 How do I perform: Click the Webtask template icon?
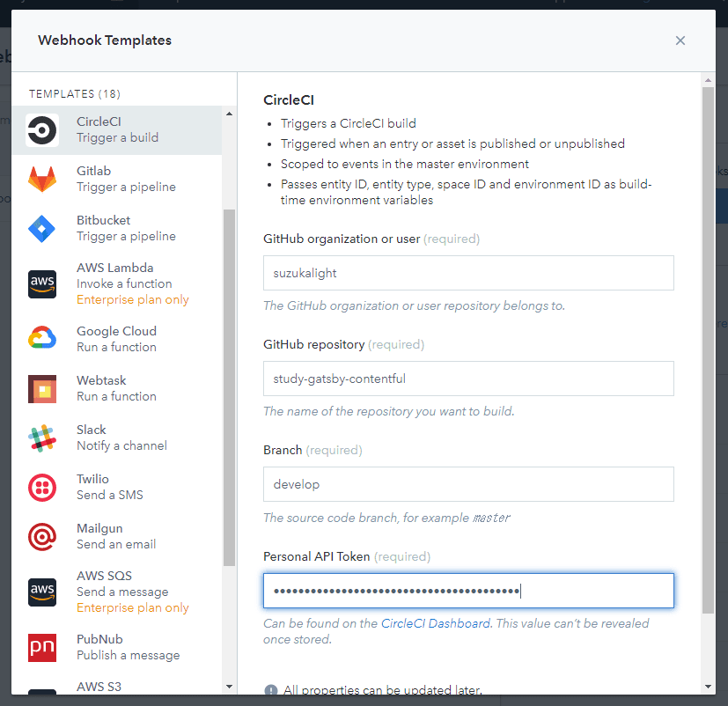pos(42,388)
